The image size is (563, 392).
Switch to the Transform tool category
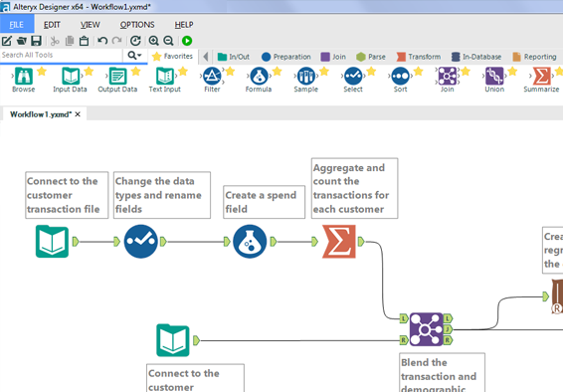(419, 57)
